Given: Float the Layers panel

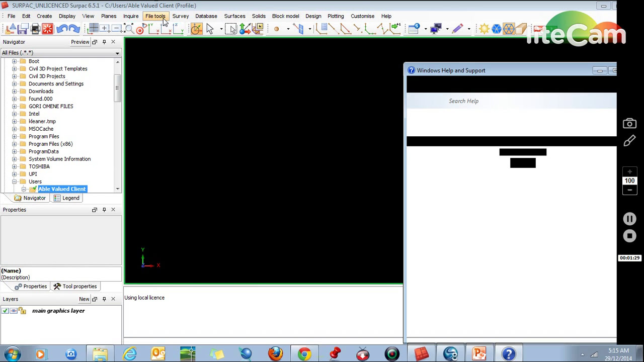Looking at the screenshot, I should [x=95, y=299].
